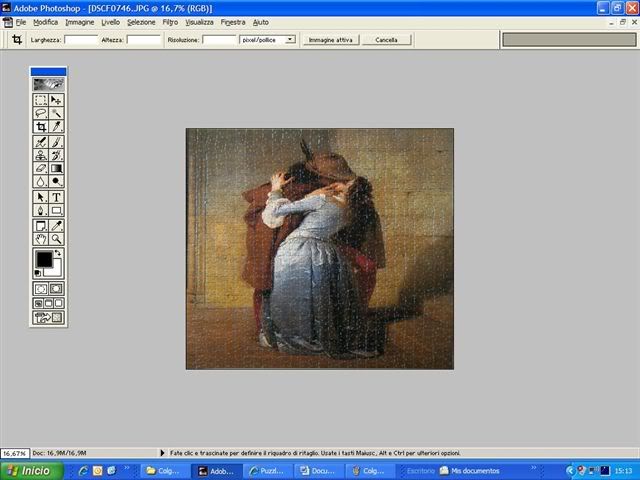Click the Jump to ImageReady button
This screenshot has width=640, height=480.
tap(48, 318)
